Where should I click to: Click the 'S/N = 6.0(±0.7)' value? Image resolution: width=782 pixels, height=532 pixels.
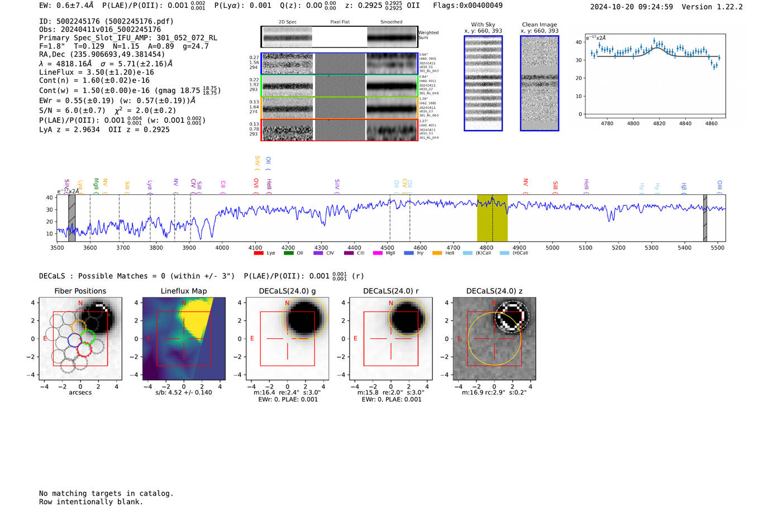tap(72, 111)
